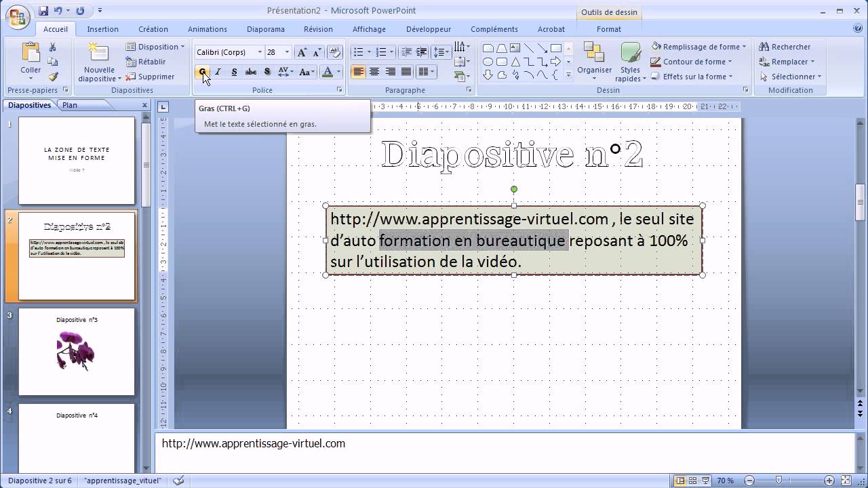Select the isosceles triangle shape
The image size is (868, 488).
[515, 62]
